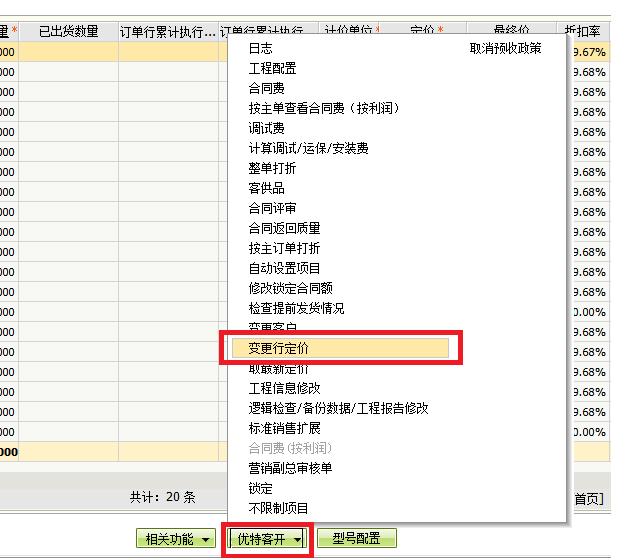Viewport: 617px width, 560px height.
Task: Go to the 首页 pagination link
Action: point(589,499)
